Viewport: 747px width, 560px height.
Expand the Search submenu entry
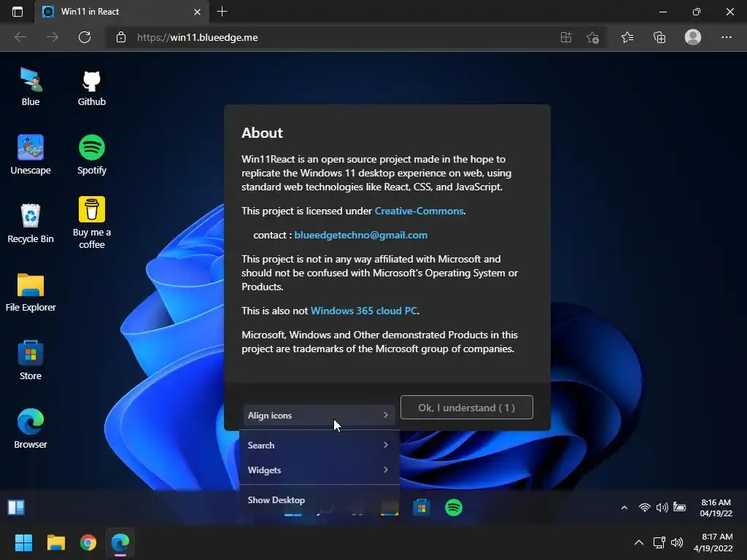click(x=319, y=446)
